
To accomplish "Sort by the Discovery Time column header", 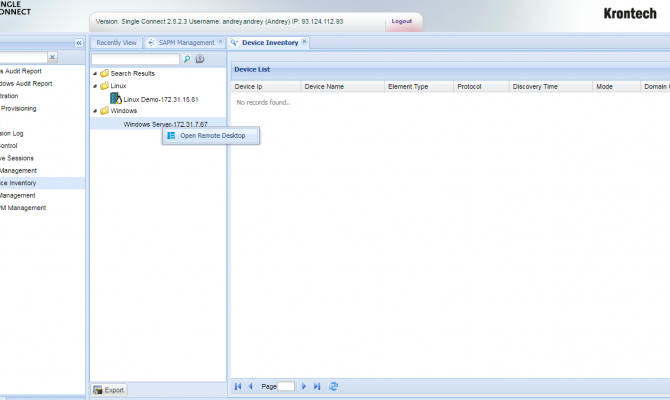I will point(551,86).
